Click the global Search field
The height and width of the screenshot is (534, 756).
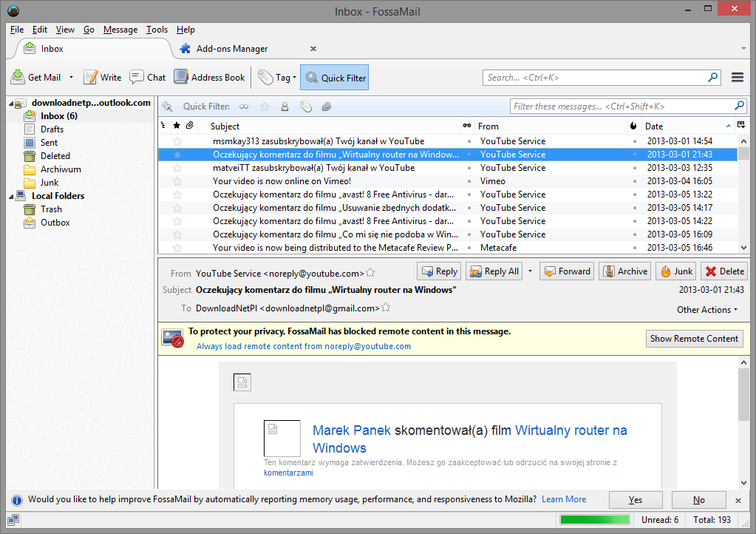coord(596,78)
